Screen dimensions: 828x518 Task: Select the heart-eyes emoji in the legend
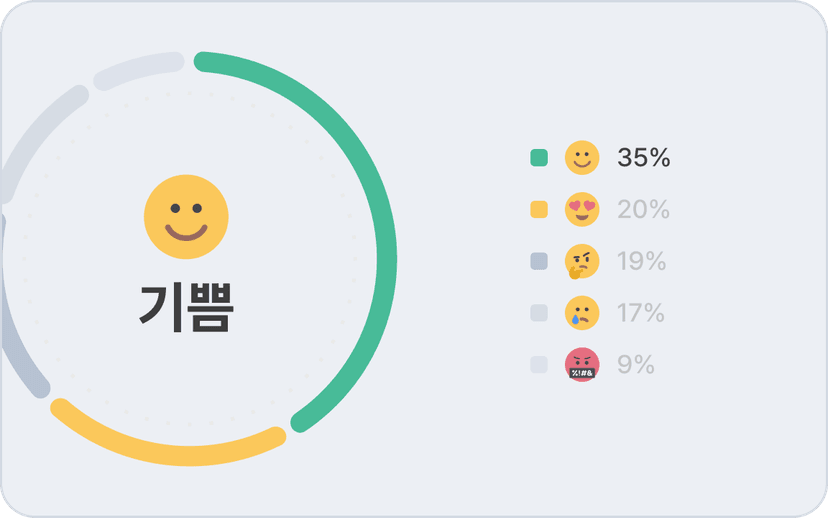[x=582, y=210]
